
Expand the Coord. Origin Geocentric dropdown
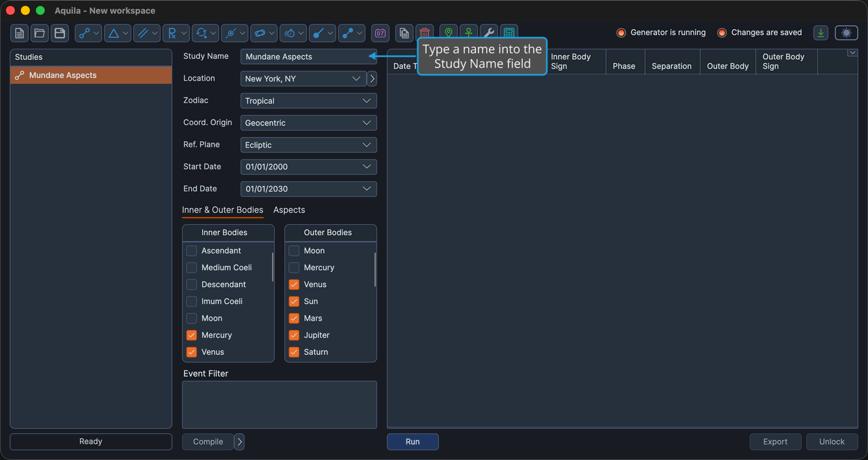[x=308, y=123]
